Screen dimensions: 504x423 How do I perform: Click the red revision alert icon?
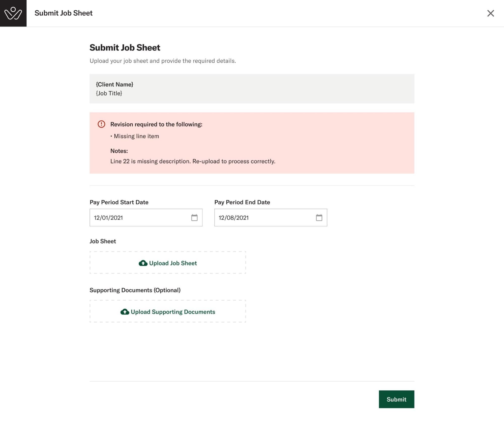(x=101, y=124)
